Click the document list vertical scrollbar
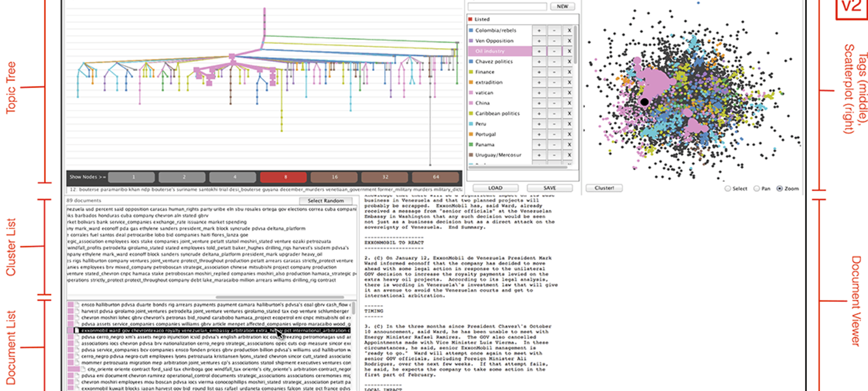The image size is (868, 391). click(354, 308)
